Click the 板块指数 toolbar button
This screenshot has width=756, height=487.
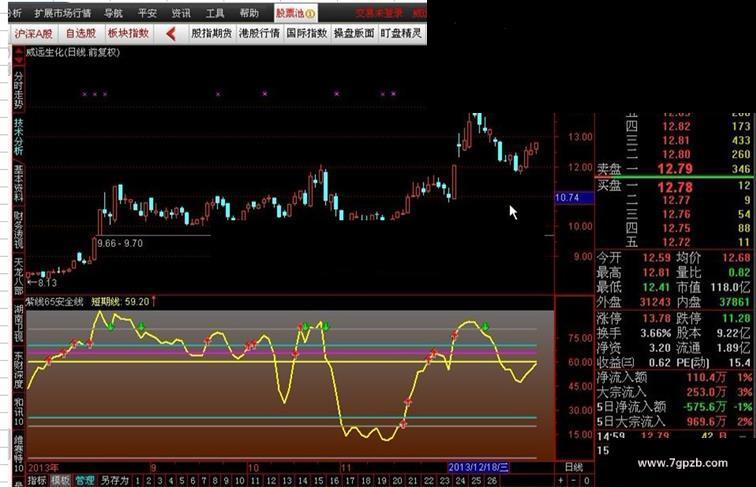coord(128,33)
